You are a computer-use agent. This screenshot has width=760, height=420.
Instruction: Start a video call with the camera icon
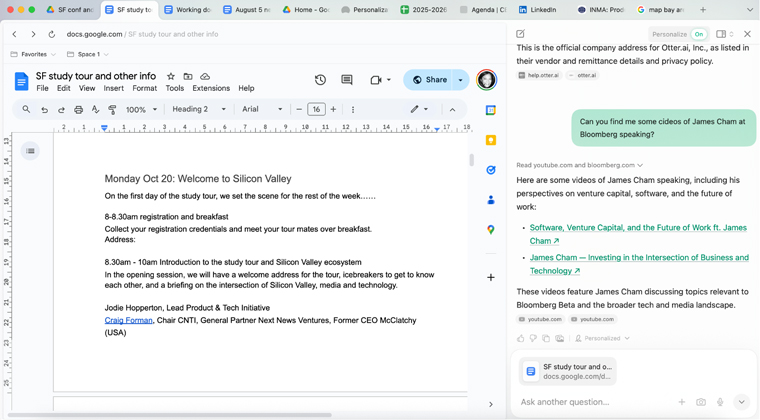tap(376, 80)
